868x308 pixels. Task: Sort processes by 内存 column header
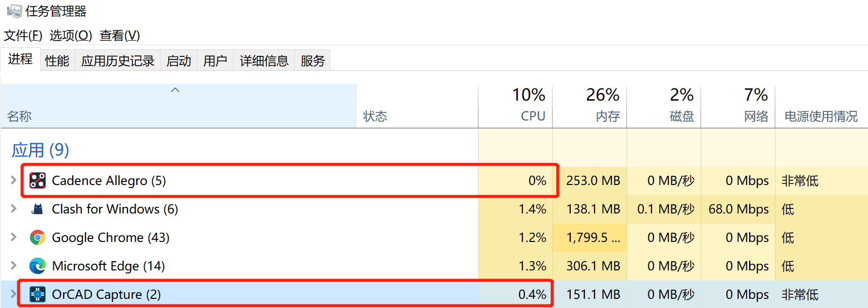[x=590, y=106]
